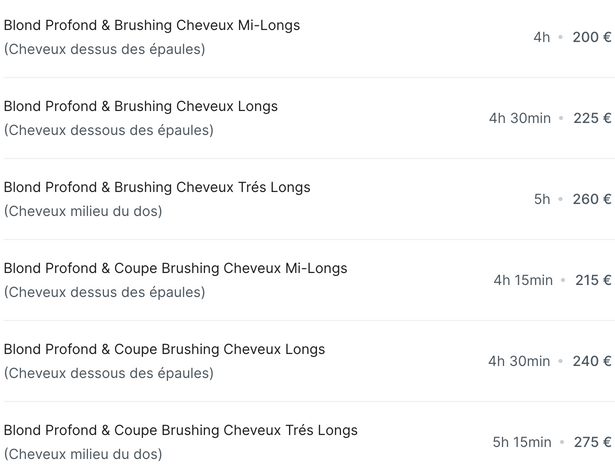Click the 260 € price

pos(592,199)
